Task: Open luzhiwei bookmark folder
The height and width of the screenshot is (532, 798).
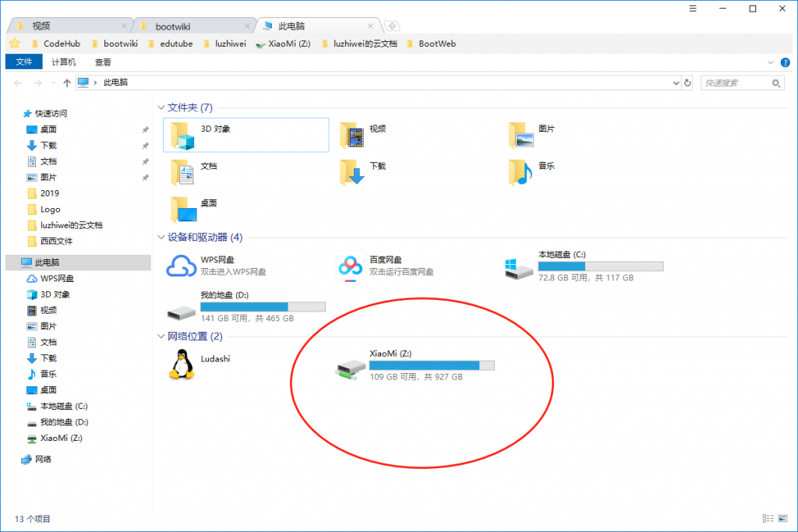Action: click(x=224, y=44)
